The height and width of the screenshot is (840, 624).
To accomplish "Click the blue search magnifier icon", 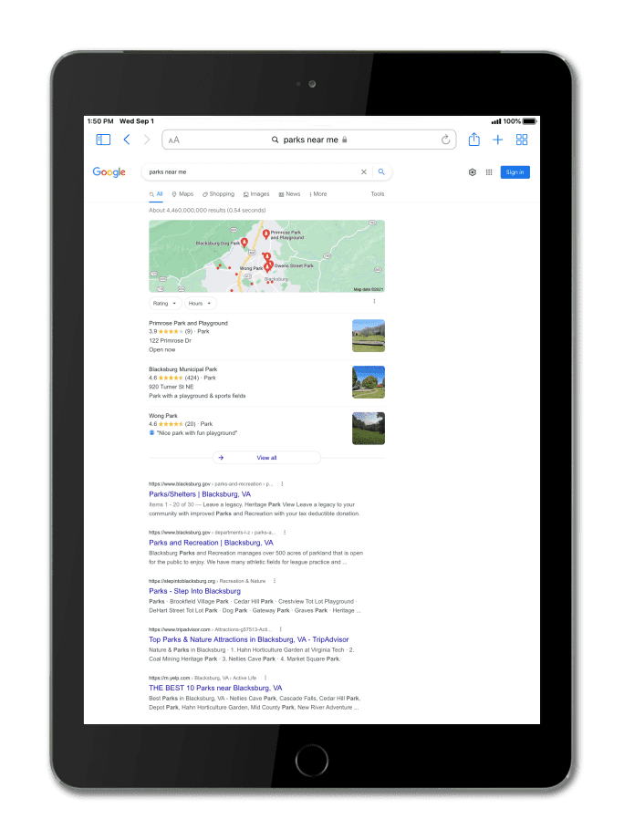I will pyautogui.click(x=381, y=172).
